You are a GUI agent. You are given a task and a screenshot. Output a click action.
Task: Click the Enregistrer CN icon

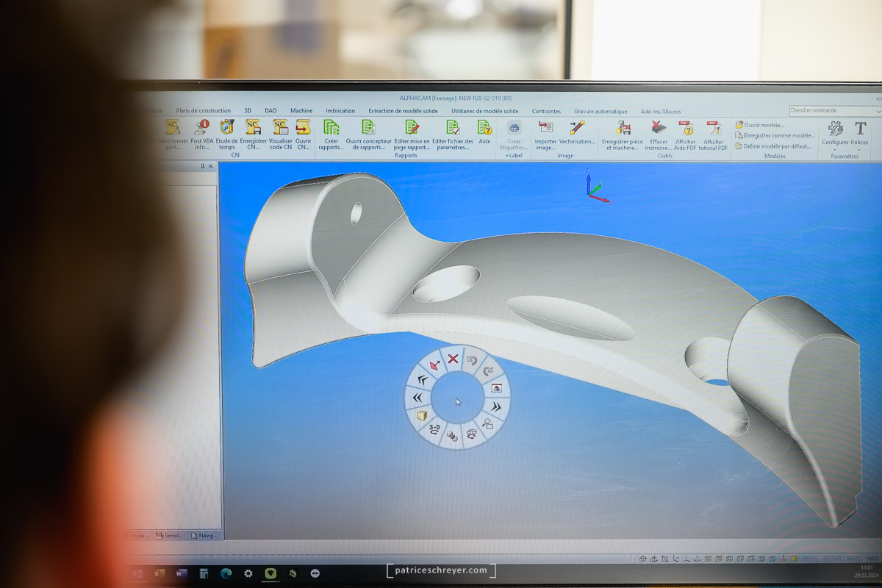point(253,135)
